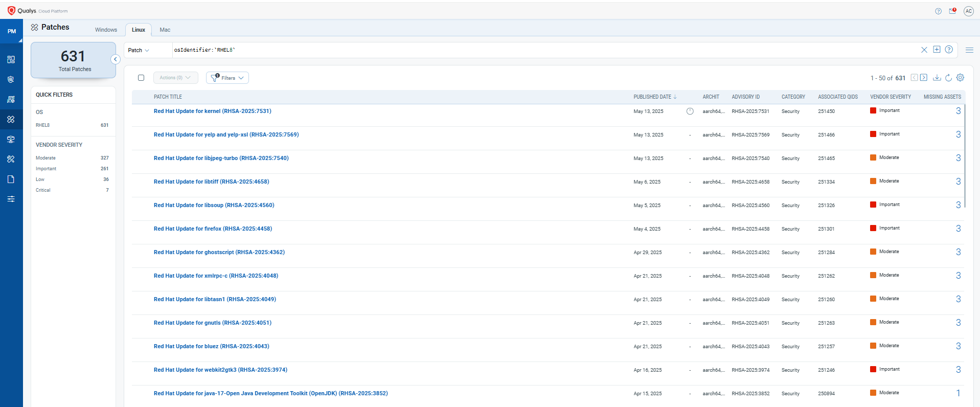The width and height of the screenshot is (980, 407).
Task: Open the Actions (0) dropdown
Action: (x=175, y=78)
